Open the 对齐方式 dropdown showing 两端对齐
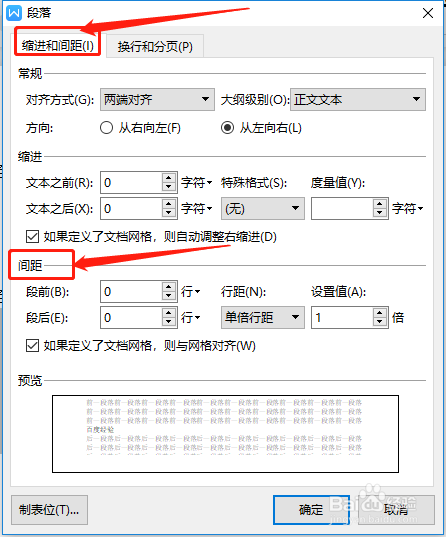 pyautogui.click(x=157, y=99)
